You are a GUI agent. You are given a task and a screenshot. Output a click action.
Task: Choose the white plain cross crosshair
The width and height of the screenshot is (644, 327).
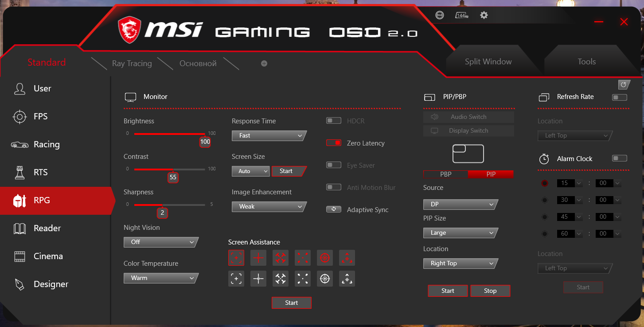(258, 279)
